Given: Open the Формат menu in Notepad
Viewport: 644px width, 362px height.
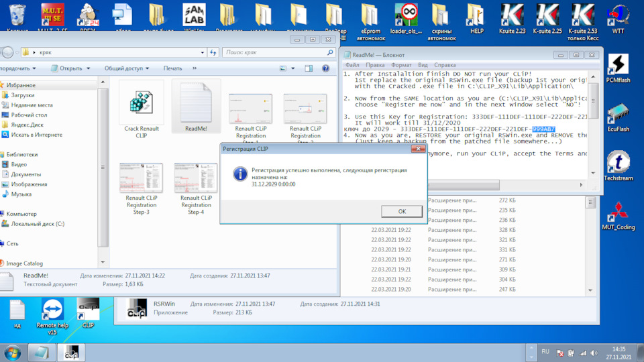Looking at the screenshot, I should pos(401,65).
